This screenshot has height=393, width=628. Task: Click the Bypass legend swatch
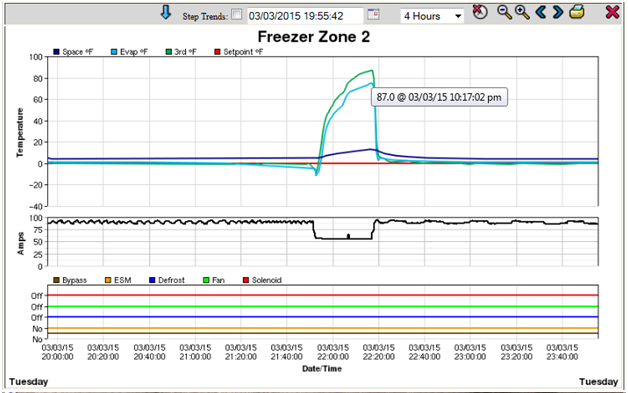point(56,280)
